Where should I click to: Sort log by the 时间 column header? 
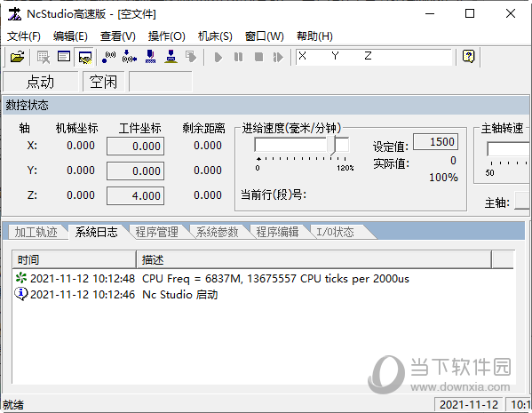pos(75,260)
